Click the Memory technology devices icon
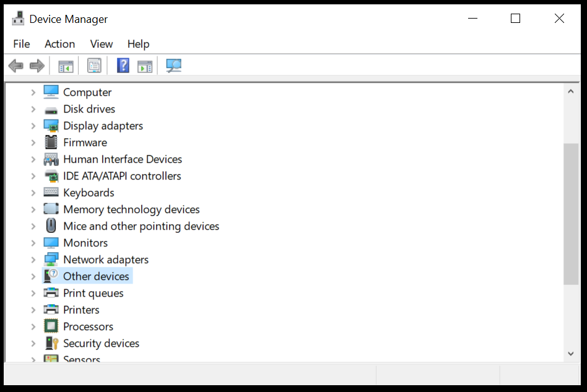587x392 pixels. (51, 209)
